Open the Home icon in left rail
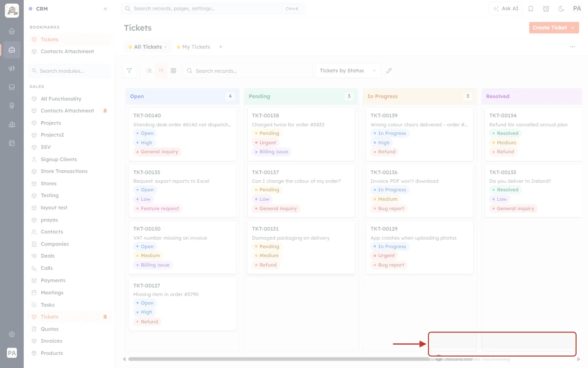 coord(12,31)
